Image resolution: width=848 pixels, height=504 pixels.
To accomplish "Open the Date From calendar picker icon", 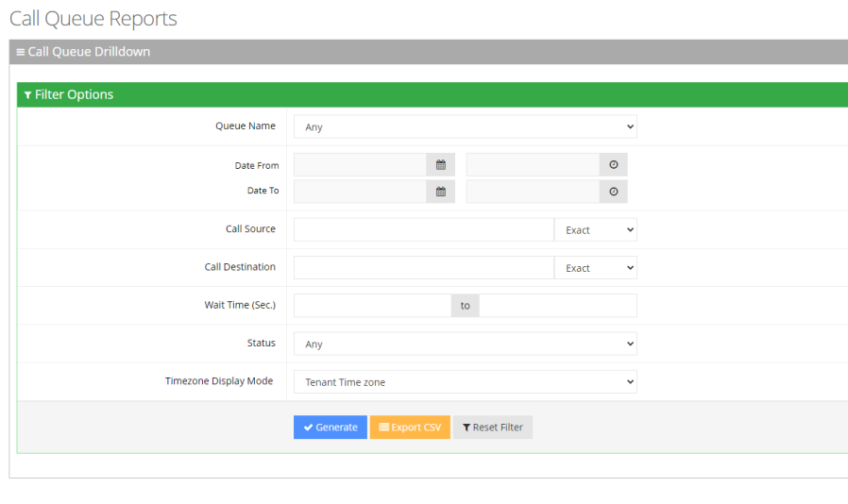I will tap(440, 165).
